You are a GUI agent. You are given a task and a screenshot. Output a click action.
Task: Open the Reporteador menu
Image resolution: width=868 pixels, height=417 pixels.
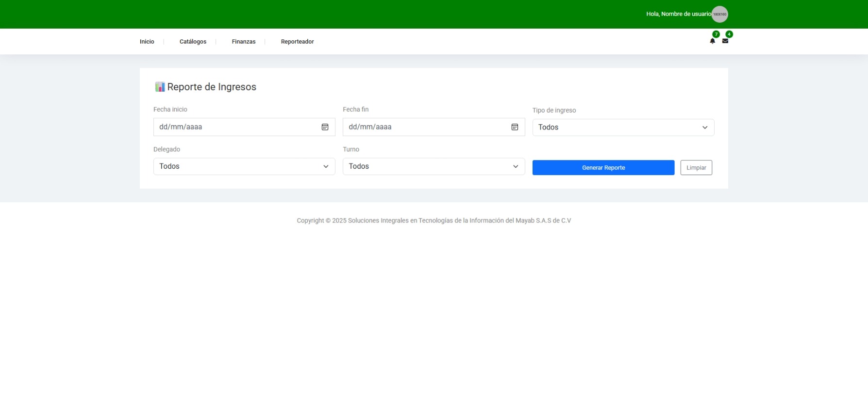tap(297, 42)
